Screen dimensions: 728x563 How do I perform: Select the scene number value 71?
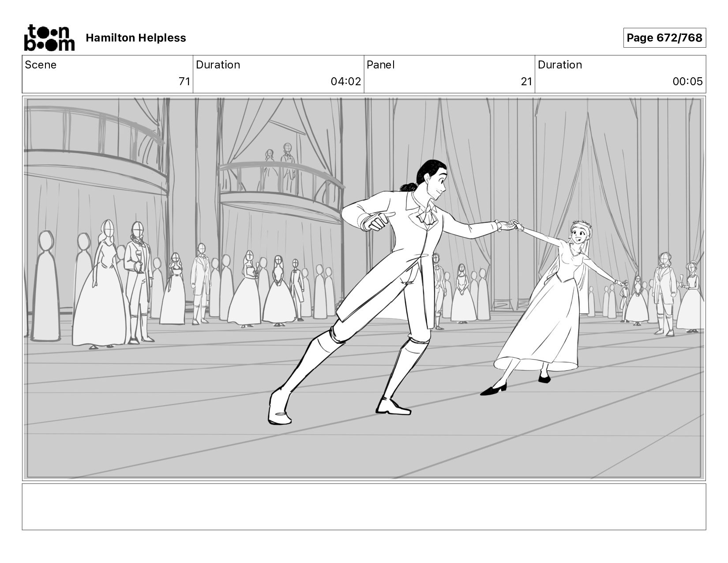pos(184,81)
